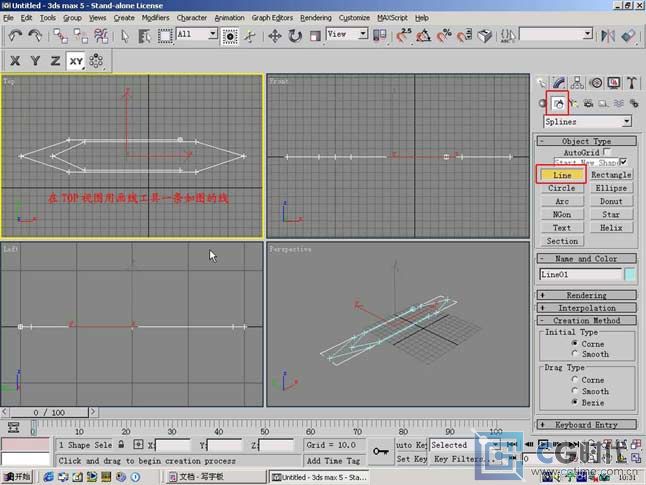Click the Undo arrow icon
The width and height of the screenshot is (646, 485).
15,36
